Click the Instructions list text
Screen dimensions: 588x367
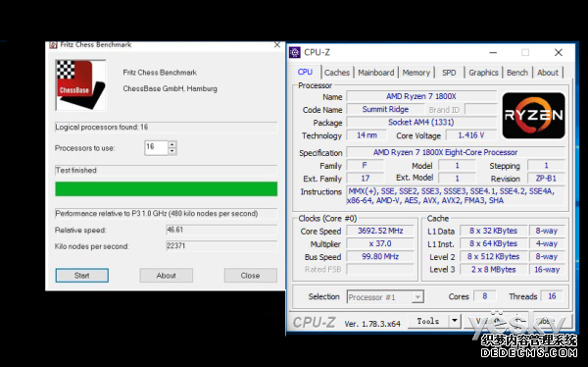coord(456,195)
